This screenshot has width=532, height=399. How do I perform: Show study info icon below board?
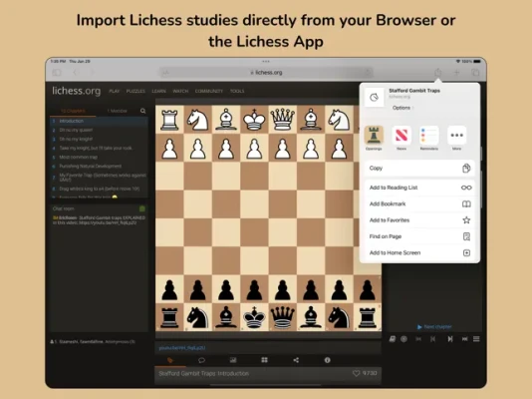327,360
